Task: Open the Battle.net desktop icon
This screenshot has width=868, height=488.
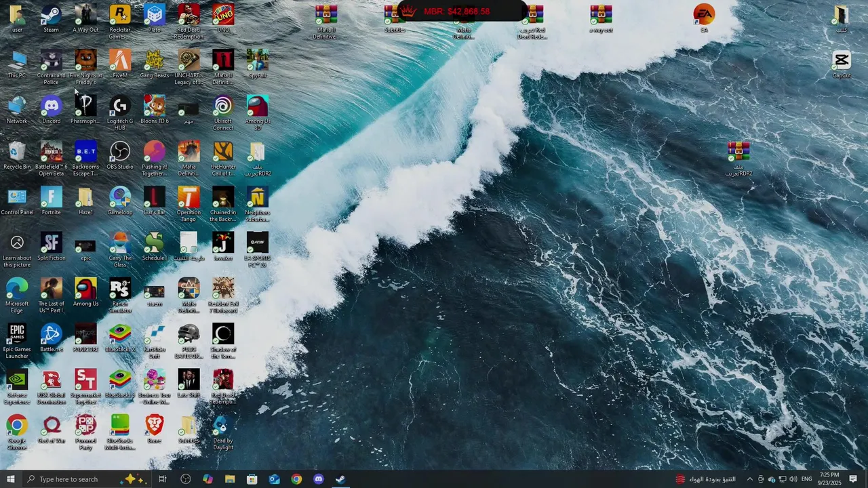Action: (x=51, y=338)
